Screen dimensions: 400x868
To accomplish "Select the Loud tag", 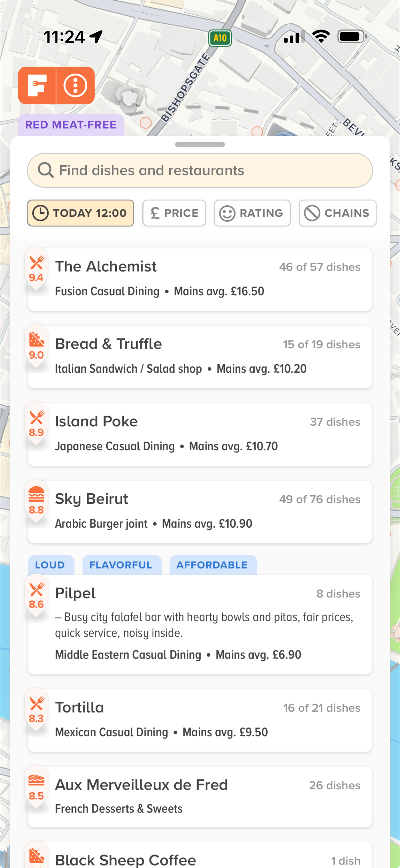I will point(50,565).
